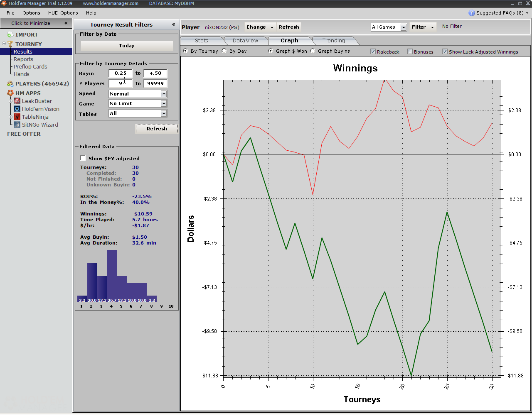Click the PLAYERS icon in sidebar
This screenshot has height=416, width=532.
click(10, 84)
